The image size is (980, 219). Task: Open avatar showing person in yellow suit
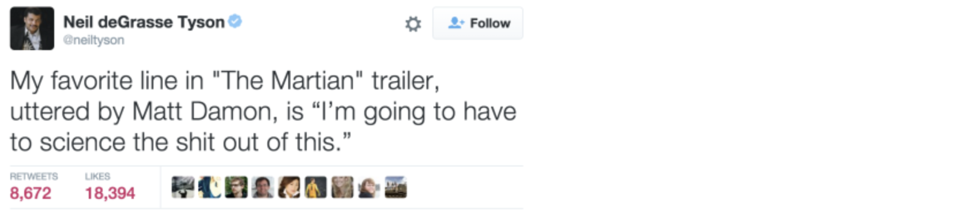coord(315,187)
